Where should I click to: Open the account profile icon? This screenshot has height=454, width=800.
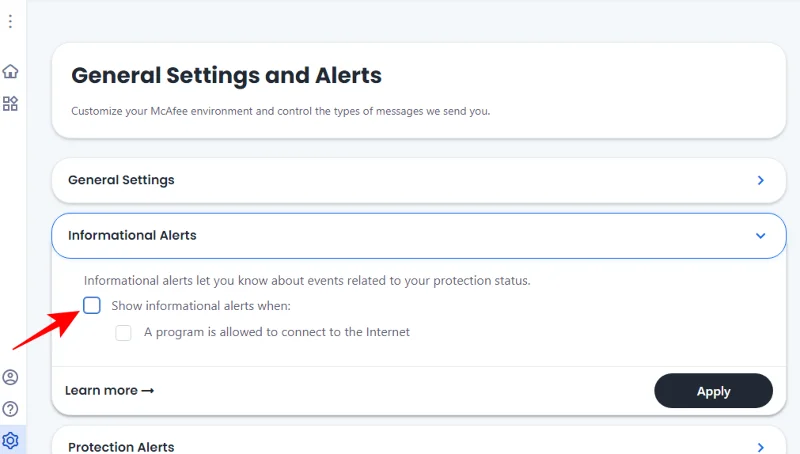click(10, 377)
